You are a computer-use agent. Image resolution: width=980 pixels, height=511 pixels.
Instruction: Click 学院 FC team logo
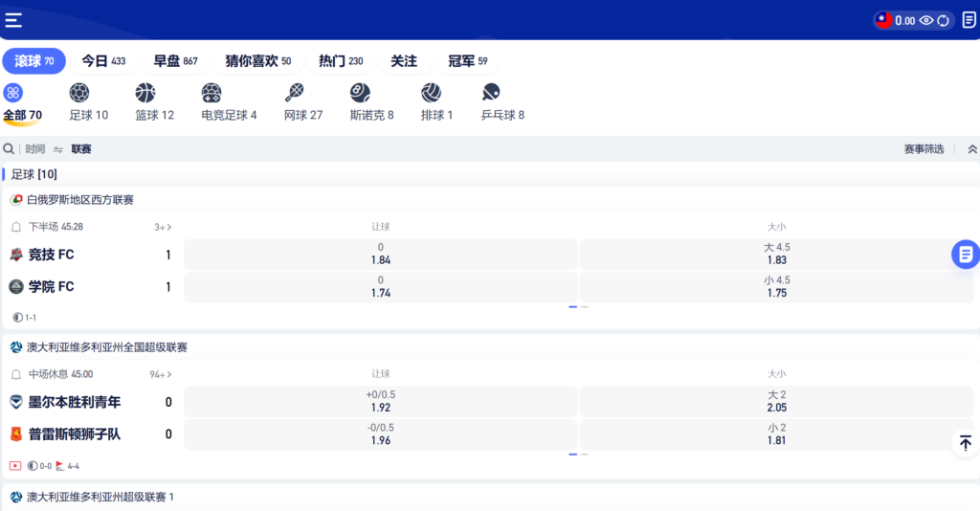click(16, 287)
